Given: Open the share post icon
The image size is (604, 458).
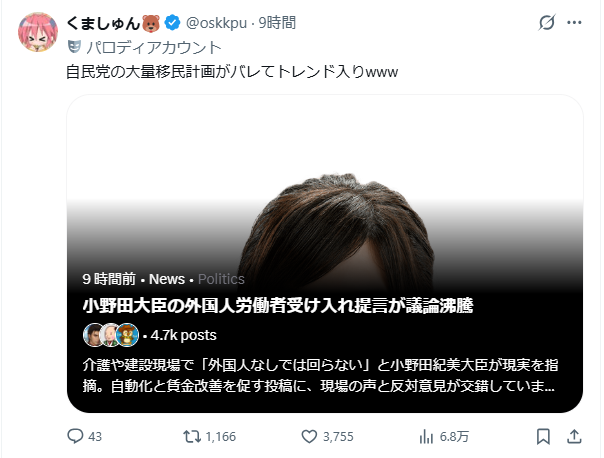Looking at the screenshot, I should pos(574,436).
